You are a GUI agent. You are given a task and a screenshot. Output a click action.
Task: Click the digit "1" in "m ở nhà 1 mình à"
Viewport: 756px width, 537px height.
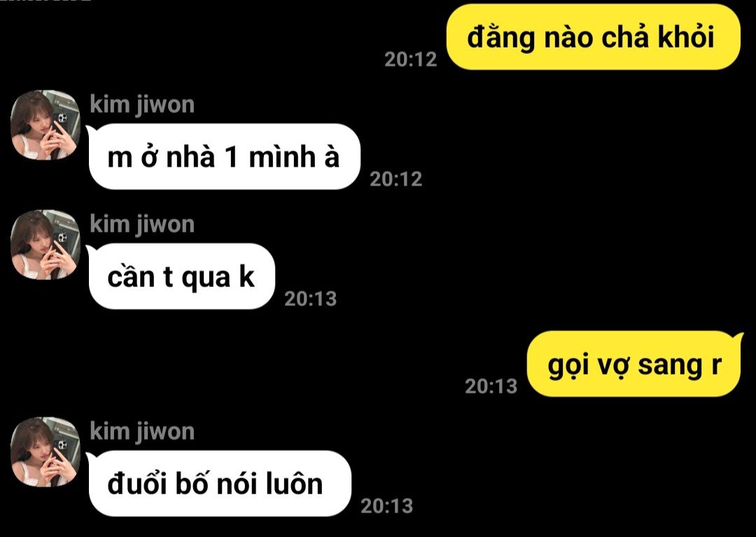point(231,158)
